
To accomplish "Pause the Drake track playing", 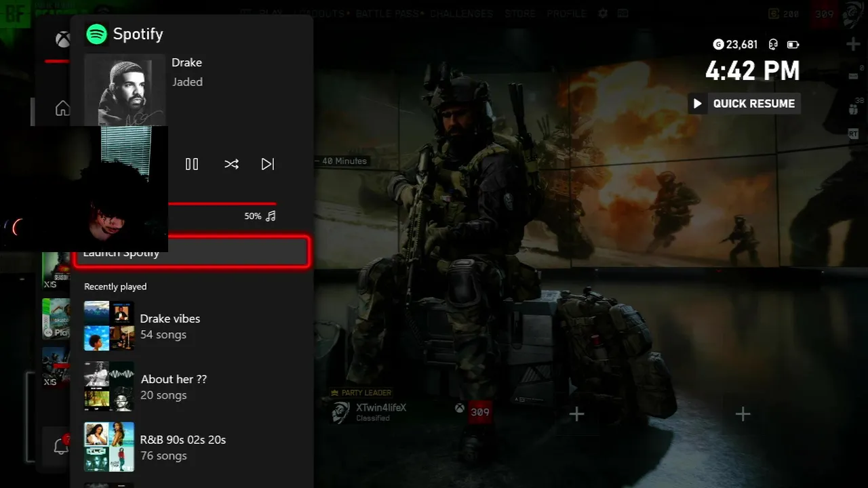I will pyautogui.click(x=192, y=164).
